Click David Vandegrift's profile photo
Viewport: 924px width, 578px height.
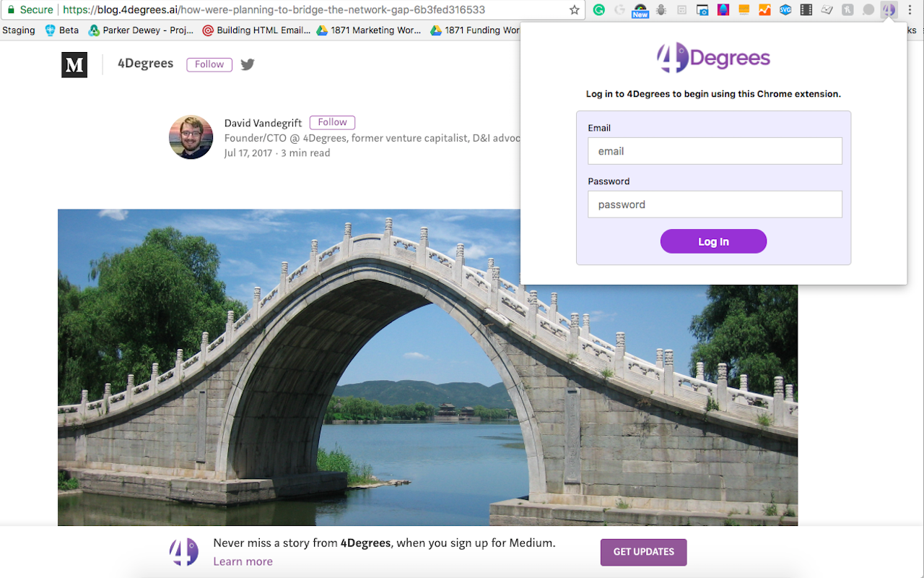191,137
